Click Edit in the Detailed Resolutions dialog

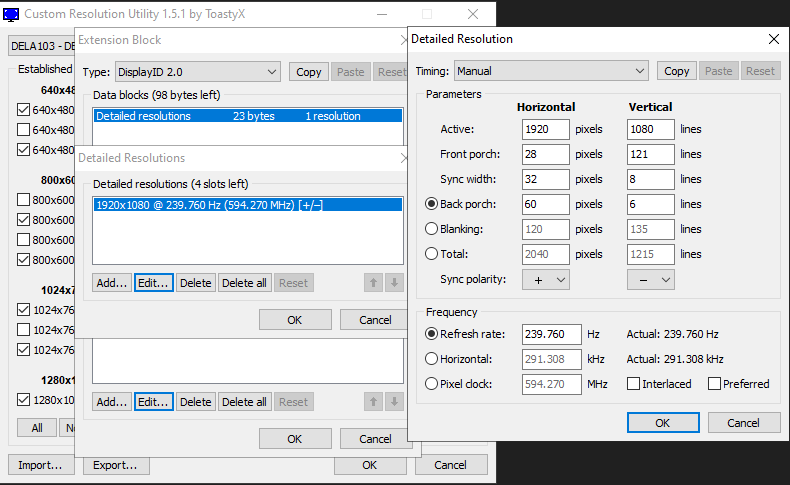(x=154, y=283)
